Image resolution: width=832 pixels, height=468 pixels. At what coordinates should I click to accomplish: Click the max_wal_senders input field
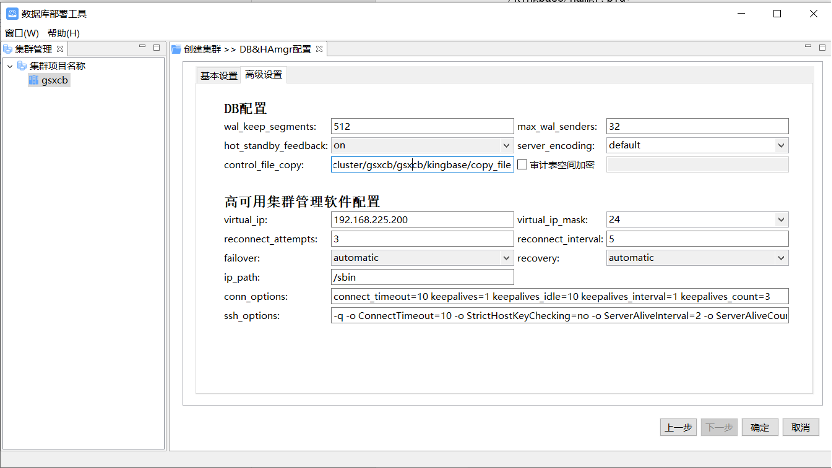[x=697, y=126]
